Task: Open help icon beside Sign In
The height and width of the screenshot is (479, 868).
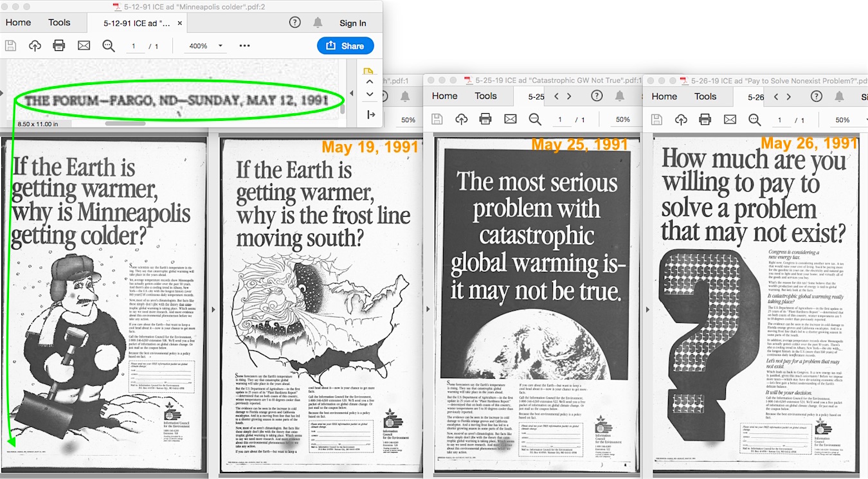Action: 295,23
